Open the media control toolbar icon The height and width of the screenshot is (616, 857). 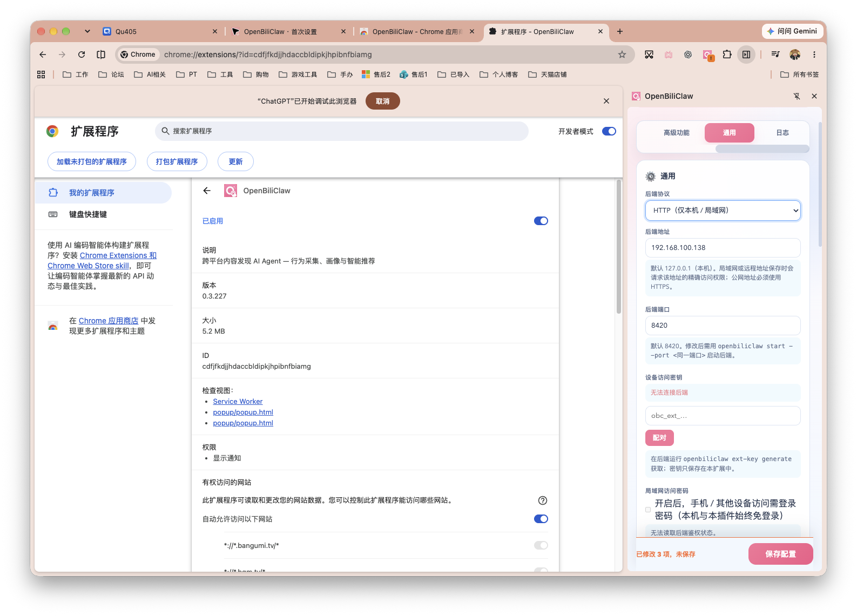pos(775,55)
